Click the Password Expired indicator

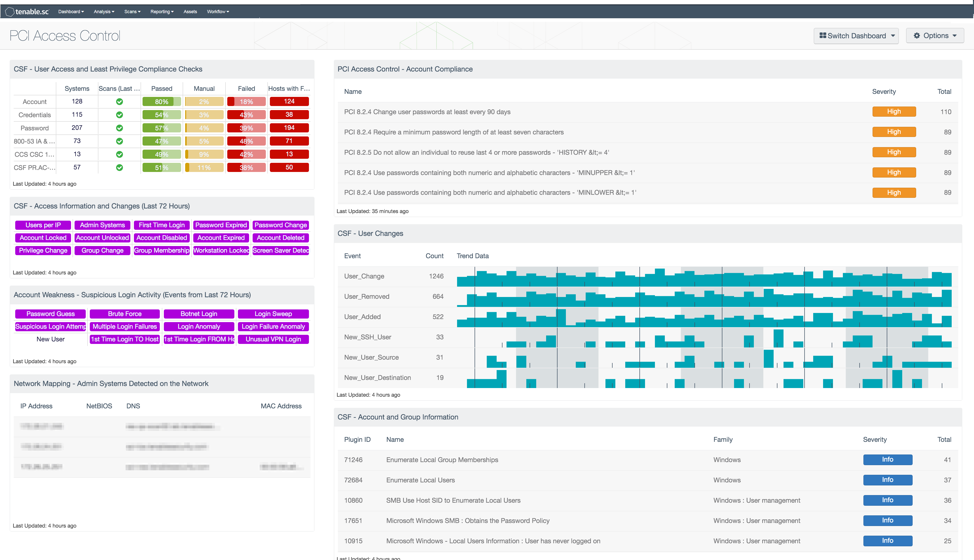[221, 225]
